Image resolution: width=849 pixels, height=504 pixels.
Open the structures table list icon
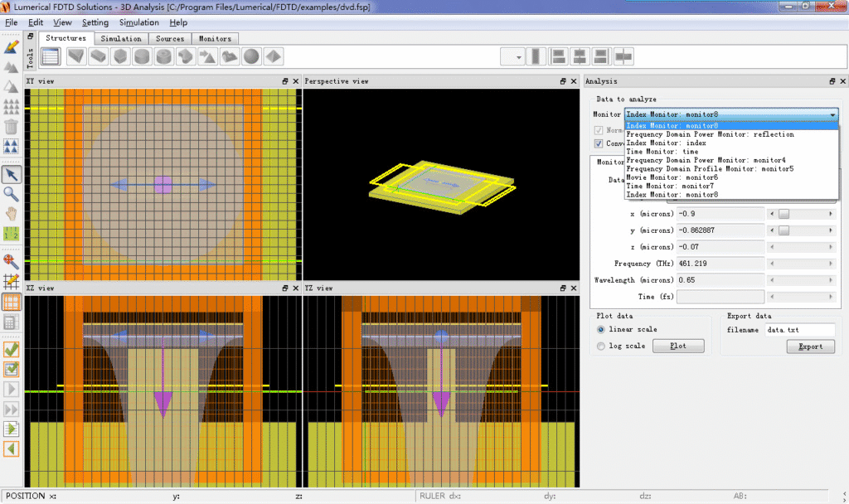[x=51, y=56]
